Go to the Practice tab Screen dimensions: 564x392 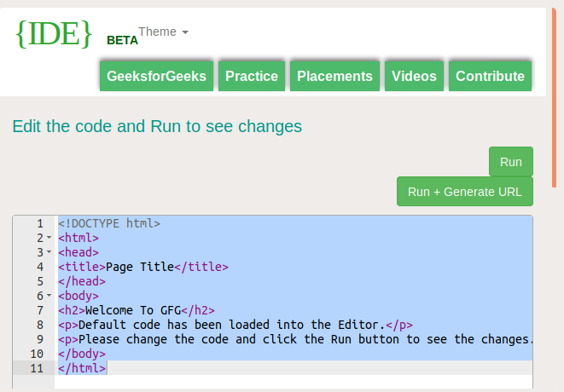252,76
